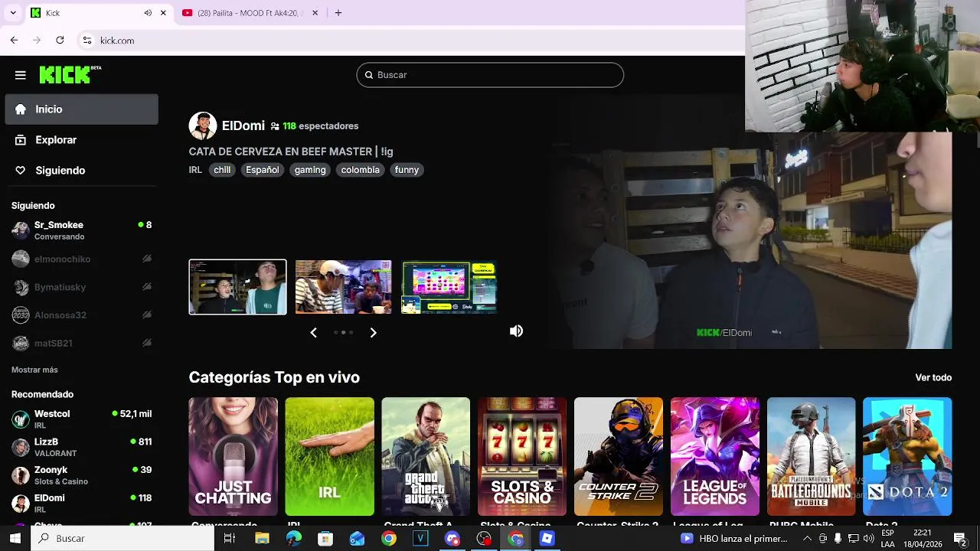The width and height of the screenshot is (980, 551).
Task: View site information icon beside kick.com
Action: [87, 41]
